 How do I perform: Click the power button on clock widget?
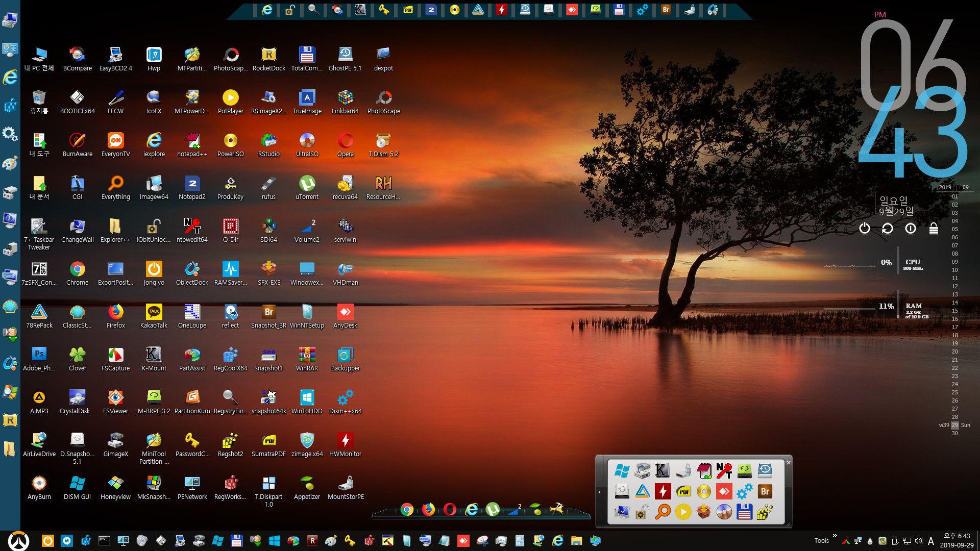click(x=864, y=228)
